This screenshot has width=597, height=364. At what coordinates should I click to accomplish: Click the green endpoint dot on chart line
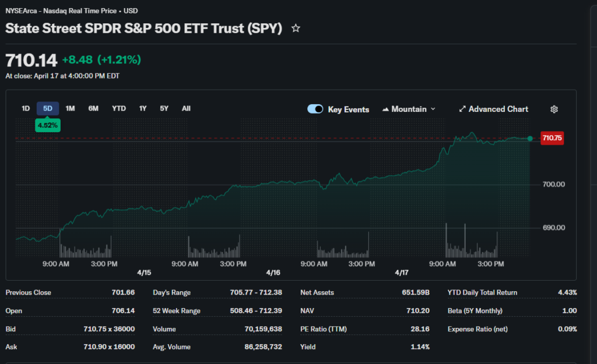530,139
